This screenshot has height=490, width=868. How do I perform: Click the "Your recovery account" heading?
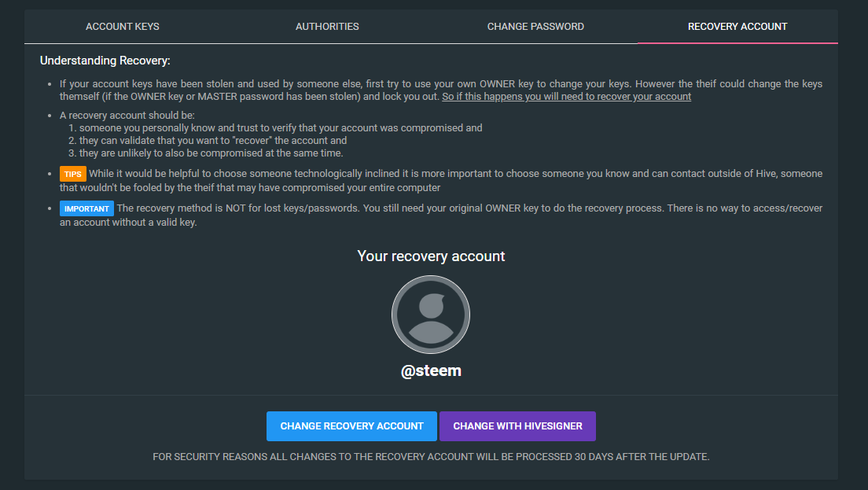[x=431, y=256]
